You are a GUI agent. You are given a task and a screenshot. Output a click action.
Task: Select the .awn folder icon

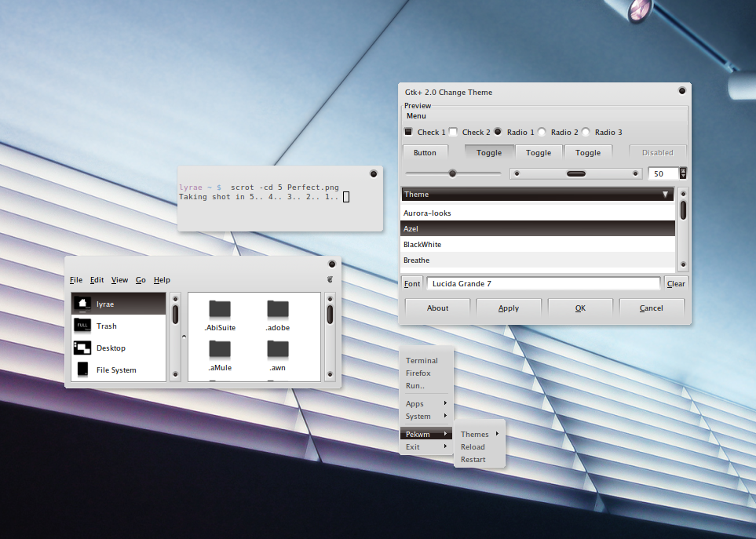coord(278,349)
